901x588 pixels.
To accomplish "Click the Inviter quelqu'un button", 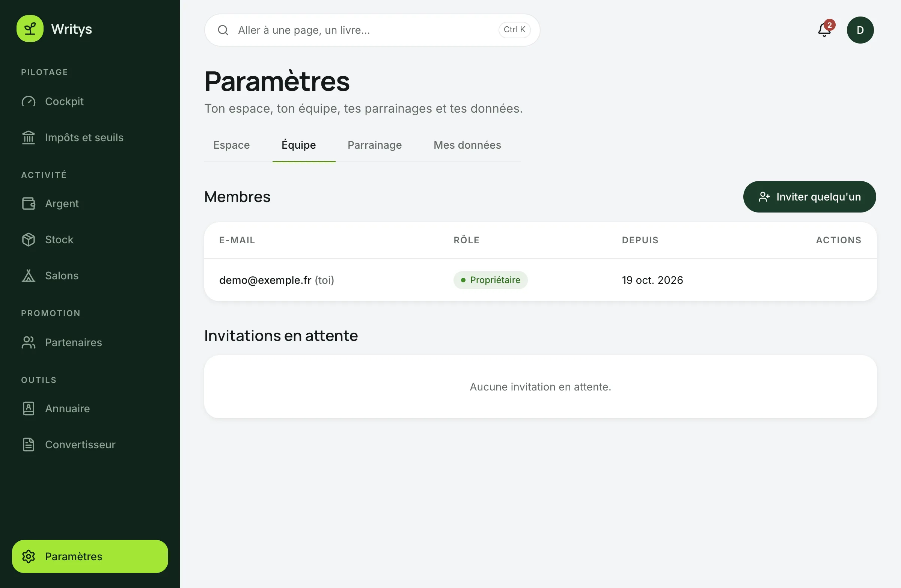I will click(809, 197).
